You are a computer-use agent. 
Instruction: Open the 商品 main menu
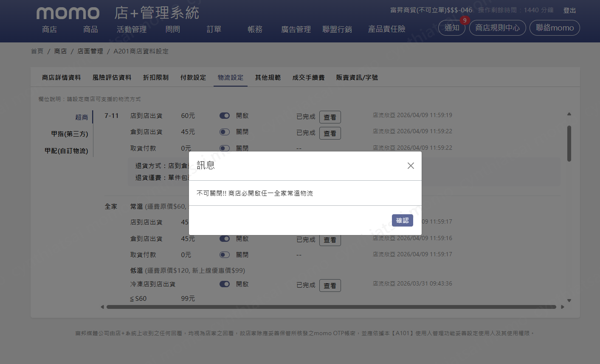(x=90, y=29)
